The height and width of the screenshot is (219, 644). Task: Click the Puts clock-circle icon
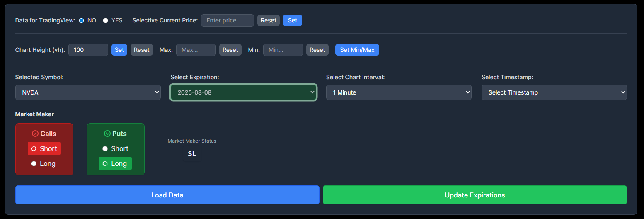pyautogui.click(x=107, y=134)
